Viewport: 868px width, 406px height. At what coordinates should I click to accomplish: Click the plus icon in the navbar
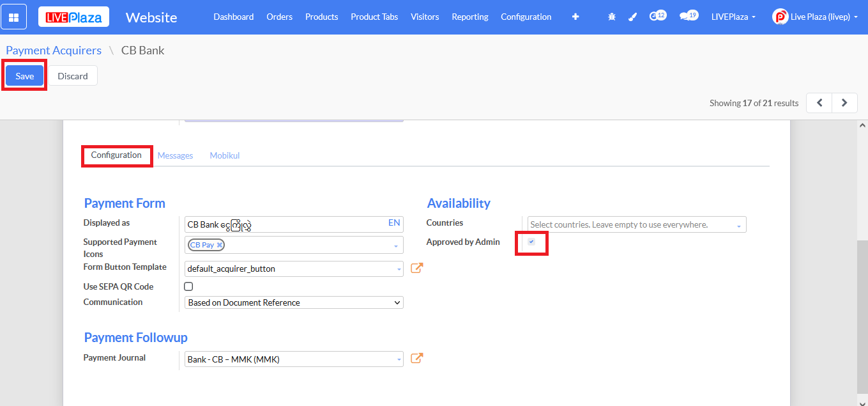point(575,17)
